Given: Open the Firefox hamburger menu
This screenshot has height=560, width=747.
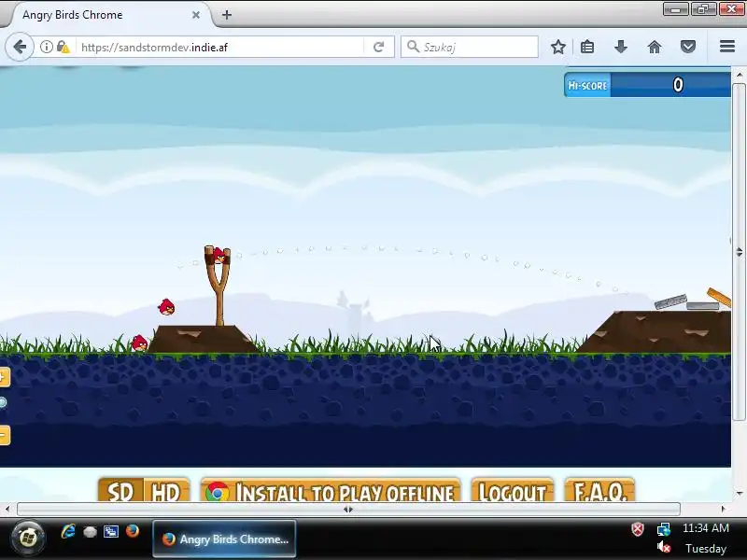Looking at the screenshot, I should (x=727, y=47).
